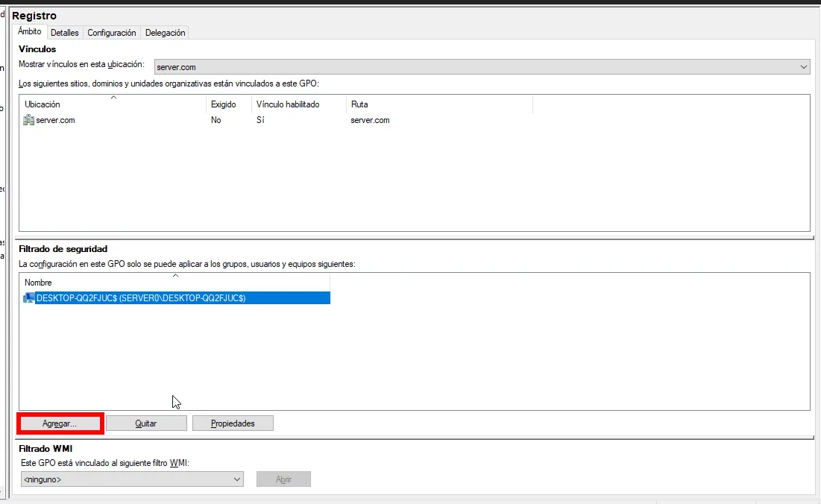Sort security filtering by the Nombre column header
The height and width of the screenshot is (504, 821).
[x=175, y=282]
